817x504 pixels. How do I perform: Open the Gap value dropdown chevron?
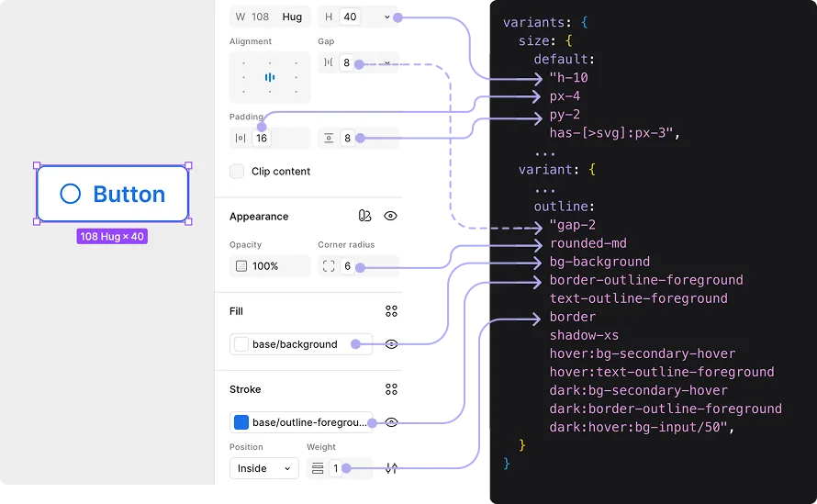[387, 62]
